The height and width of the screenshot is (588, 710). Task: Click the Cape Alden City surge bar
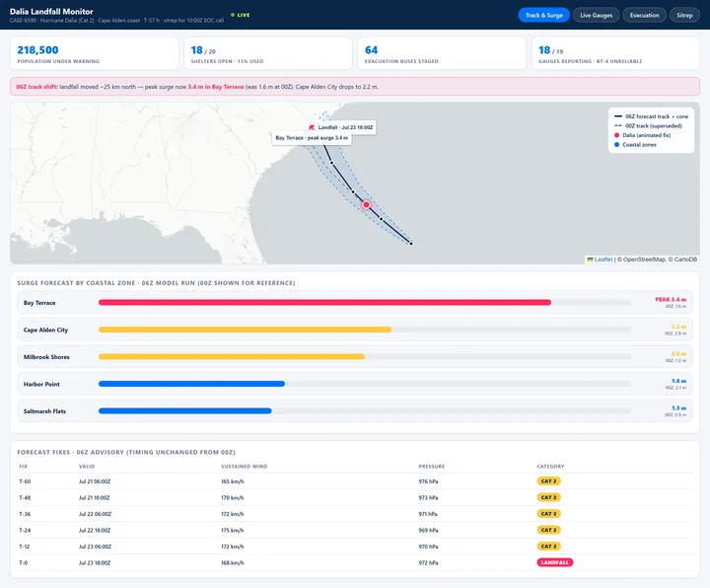pos(245,330)
